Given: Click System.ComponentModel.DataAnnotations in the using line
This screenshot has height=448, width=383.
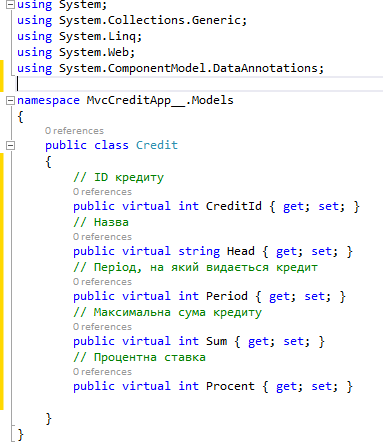Looking at the screenshot, I should click(x=189, y=68).
